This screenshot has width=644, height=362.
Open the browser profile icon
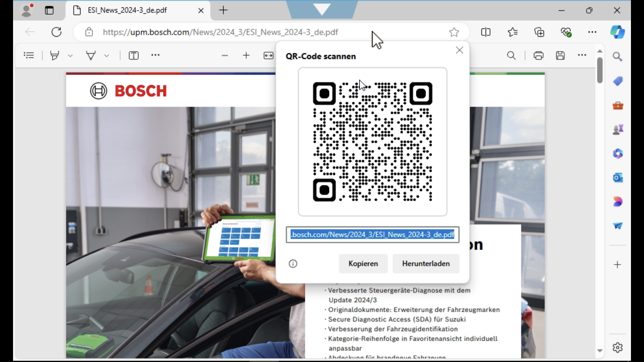(27, 10)
